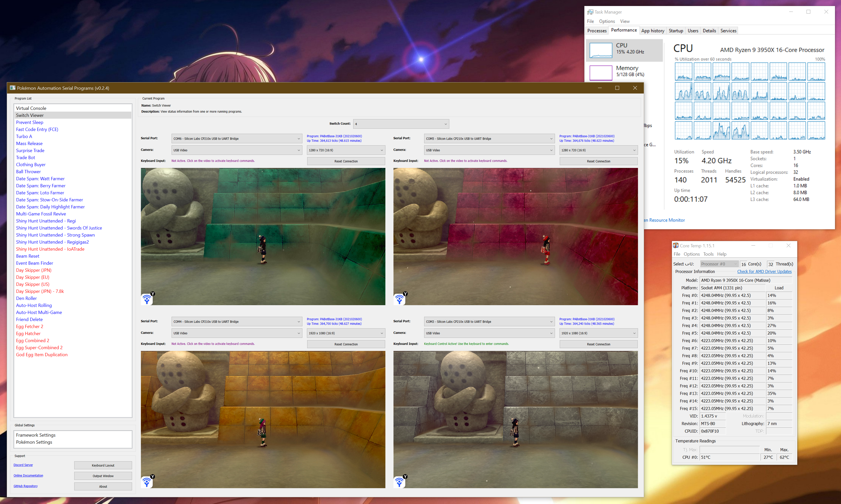Open the Core Temp Tools menu
Viewport: 841px width, 504px height.
[x=708, y=254]
